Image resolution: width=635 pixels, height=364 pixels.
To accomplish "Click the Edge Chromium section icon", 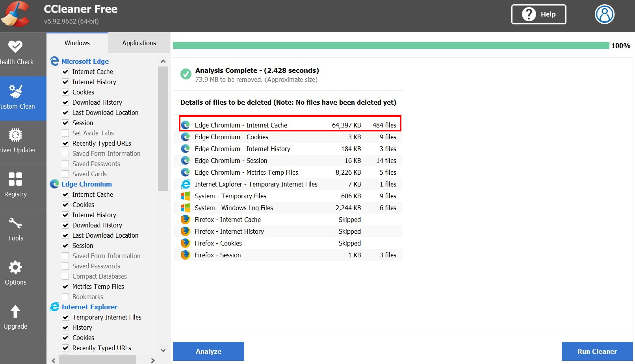I will [x=54, y=184].
